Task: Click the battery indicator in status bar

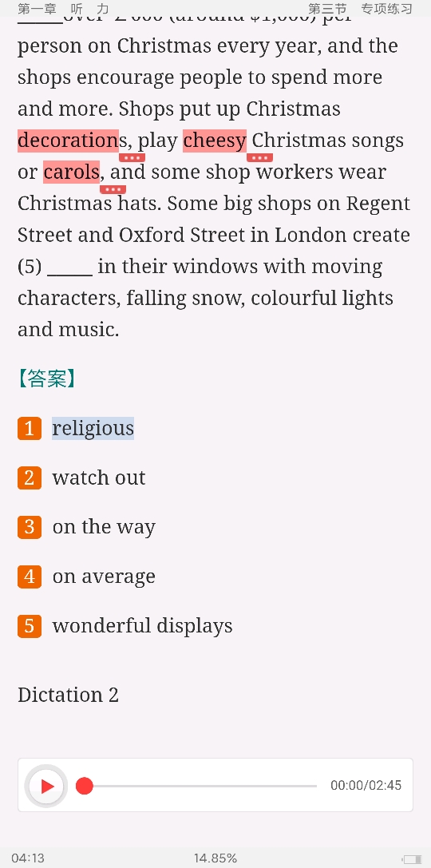Action: (x=412, y=858)
